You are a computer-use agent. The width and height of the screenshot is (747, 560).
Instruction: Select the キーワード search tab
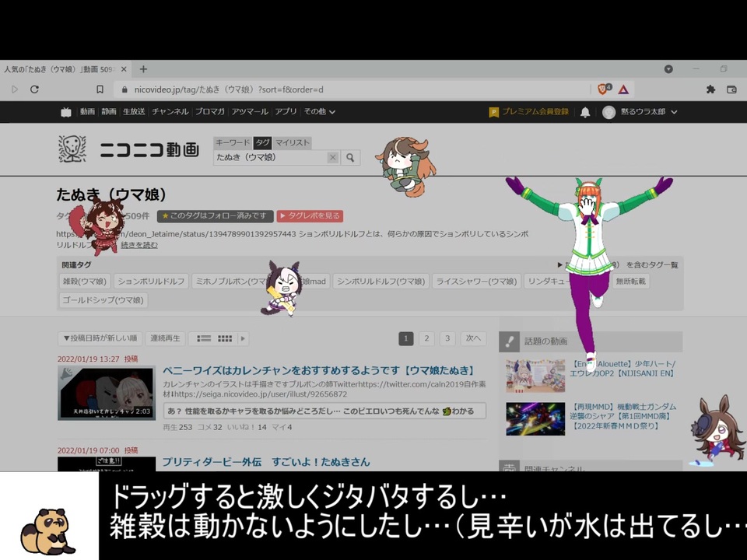click(233, 143)
